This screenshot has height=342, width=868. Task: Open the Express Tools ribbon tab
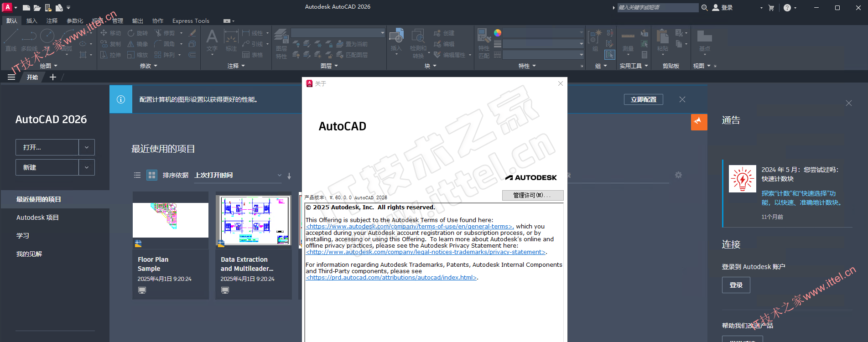click(x=191, y=21)
